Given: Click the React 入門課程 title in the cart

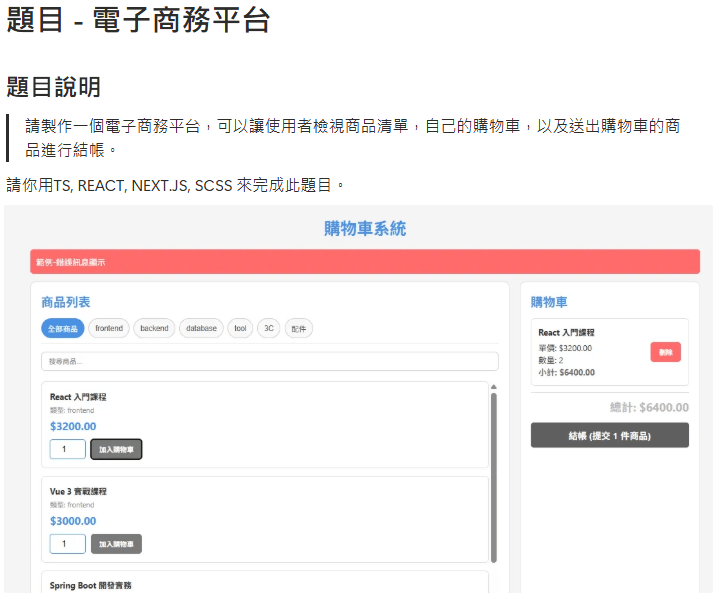Looking at the screenshot, I should tap(566, 333).
